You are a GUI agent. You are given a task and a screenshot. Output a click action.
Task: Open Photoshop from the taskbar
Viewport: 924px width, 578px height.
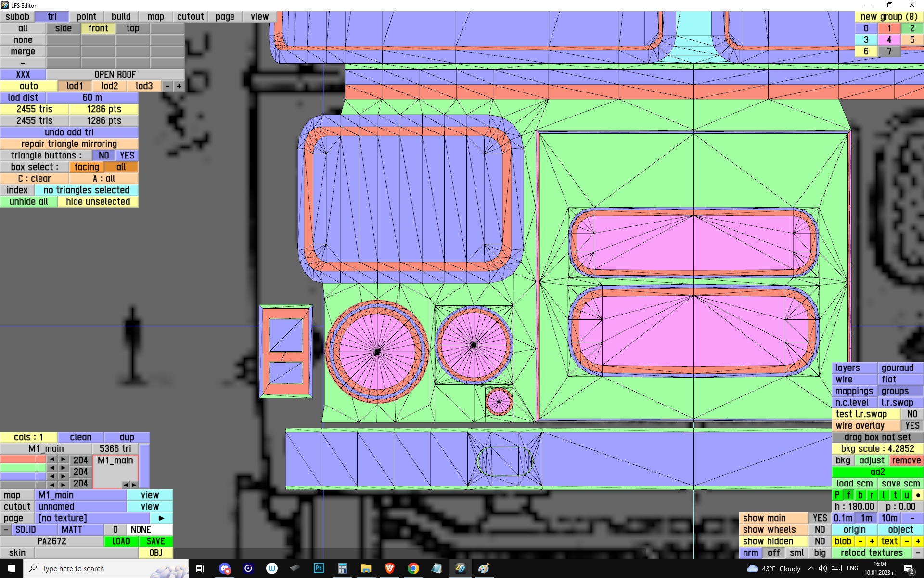pos(319,568)
